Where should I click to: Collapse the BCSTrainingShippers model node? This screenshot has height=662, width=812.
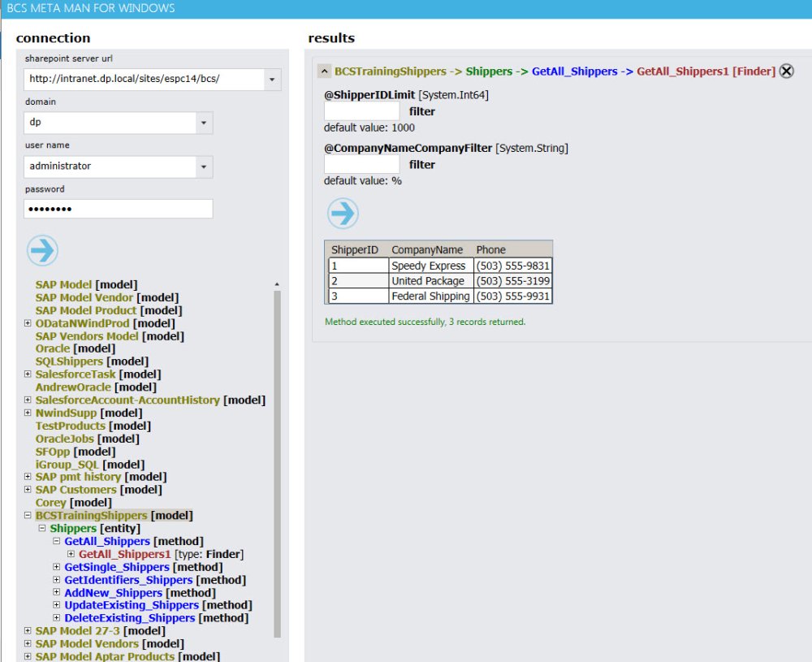[x=28, y=516]
